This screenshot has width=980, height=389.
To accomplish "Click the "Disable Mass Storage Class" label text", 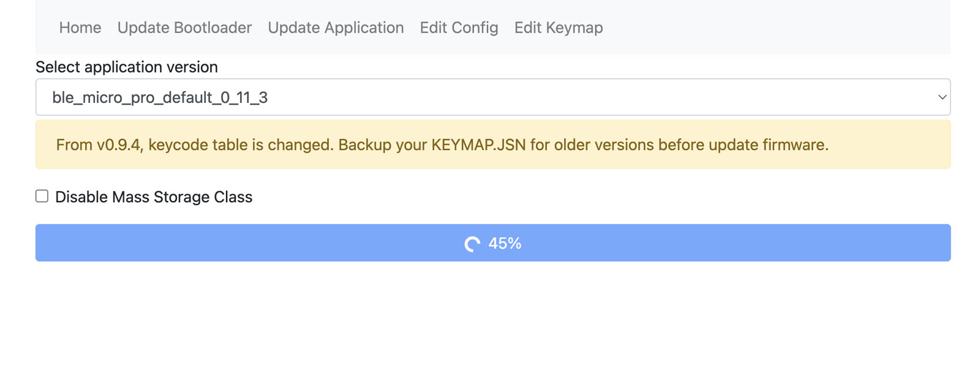I will coord(154,197).
